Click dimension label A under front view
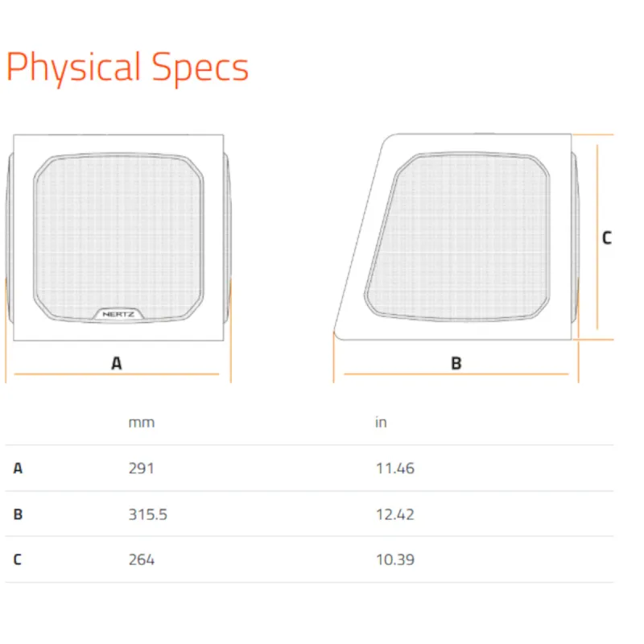Image resolution: width=644 pixels, height=644 pixels. tap(117, 363)
